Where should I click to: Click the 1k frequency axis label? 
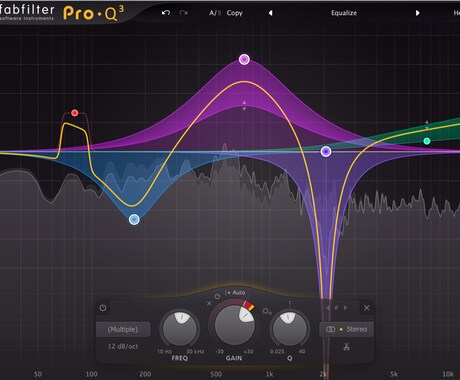[x=269, y=374]
